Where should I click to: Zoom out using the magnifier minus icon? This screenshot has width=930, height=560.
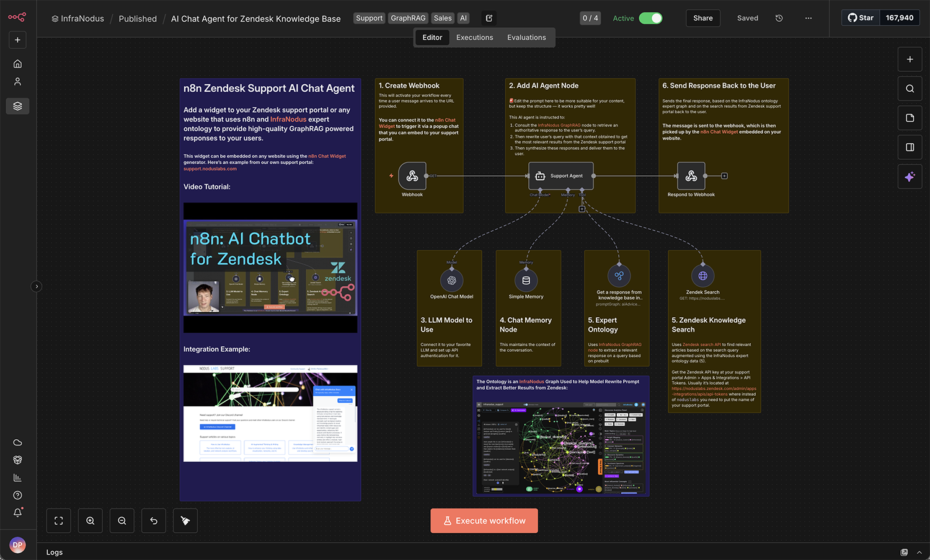coord(122,520)
